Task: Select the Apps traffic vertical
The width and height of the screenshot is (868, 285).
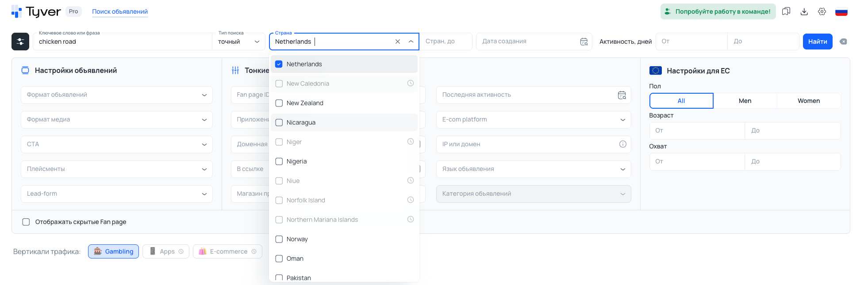Action: (x=166, y=251)
